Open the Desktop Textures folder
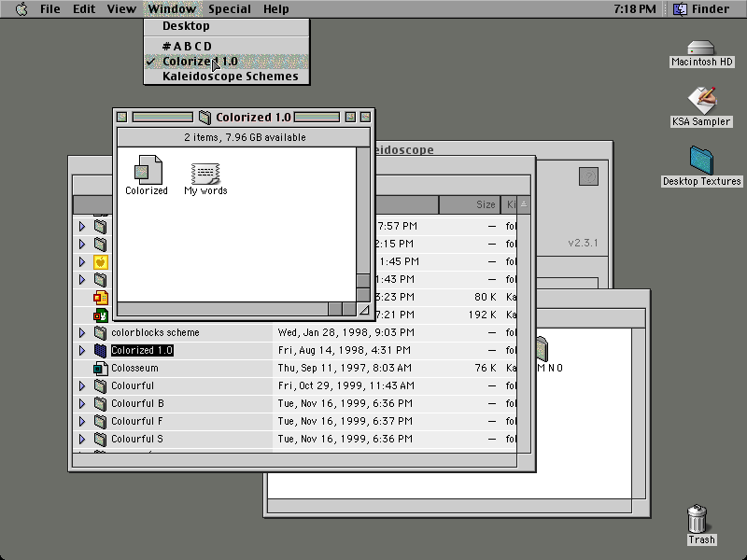 tap(701, 161)
